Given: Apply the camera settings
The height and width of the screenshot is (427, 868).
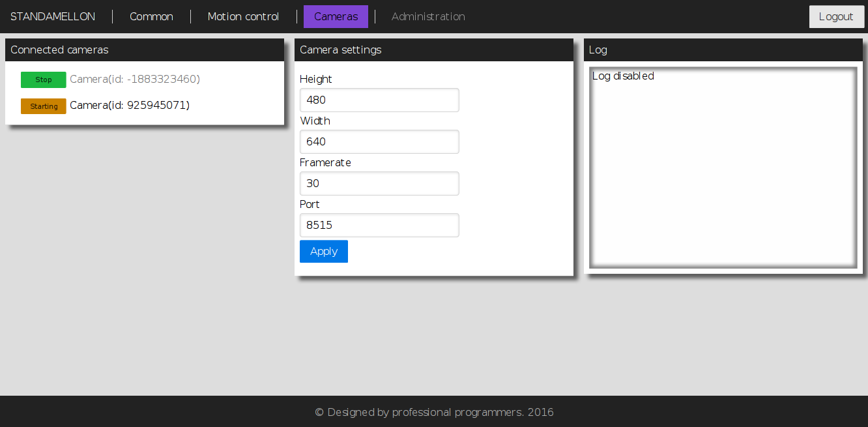Looking at the screenshot, I should click(324, 251).
